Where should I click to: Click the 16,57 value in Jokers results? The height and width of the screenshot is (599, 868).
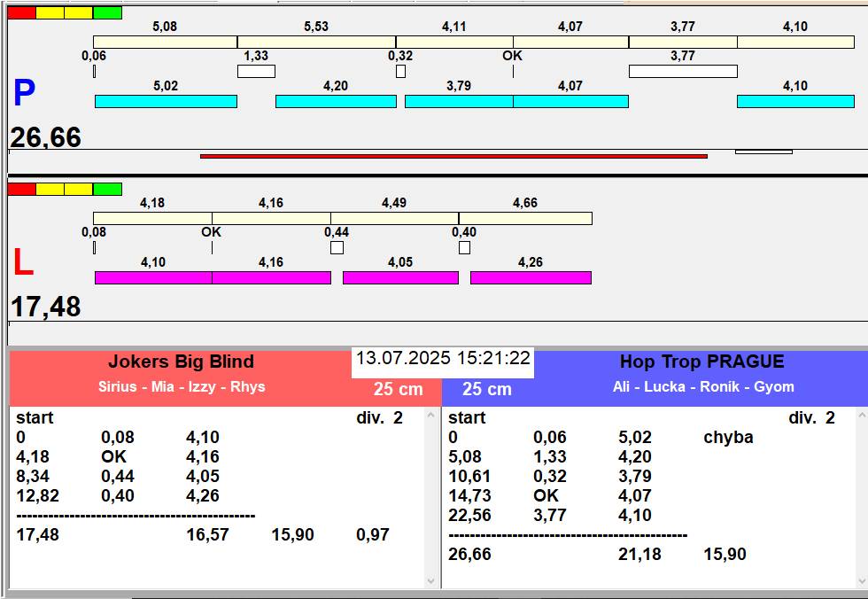coord(207,535)
